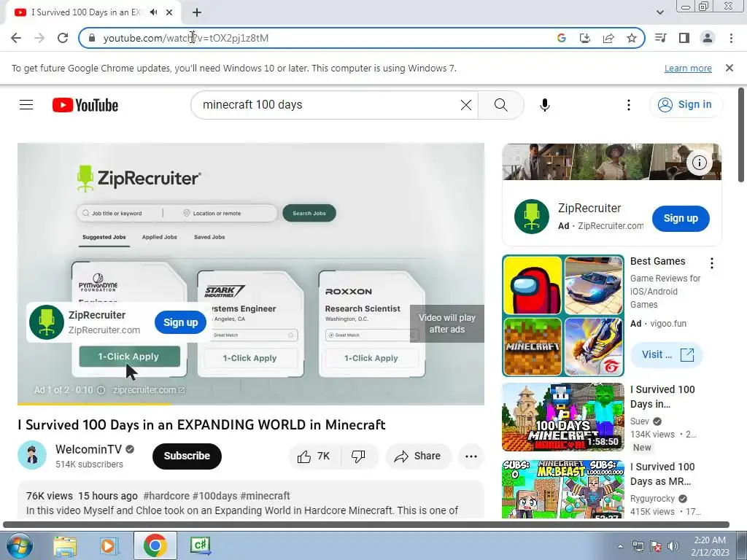Open the C# application on taskbar

[200, 545]
